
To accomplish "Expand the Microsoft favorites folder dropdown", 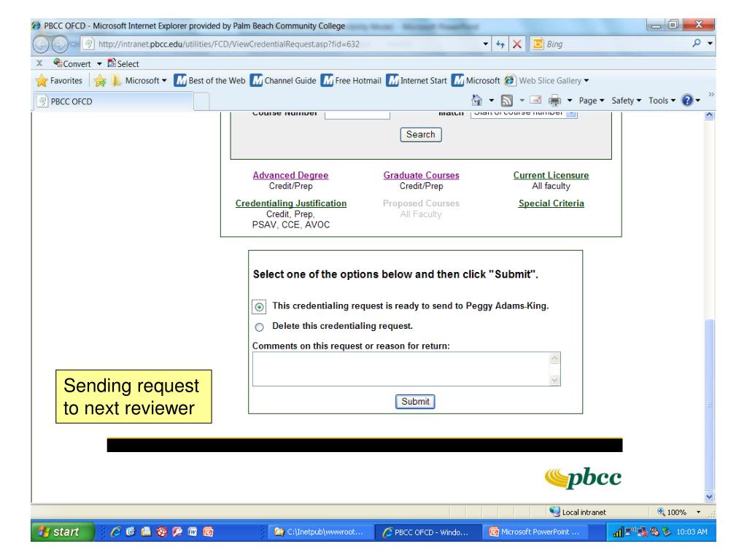I will coord(164,80).
